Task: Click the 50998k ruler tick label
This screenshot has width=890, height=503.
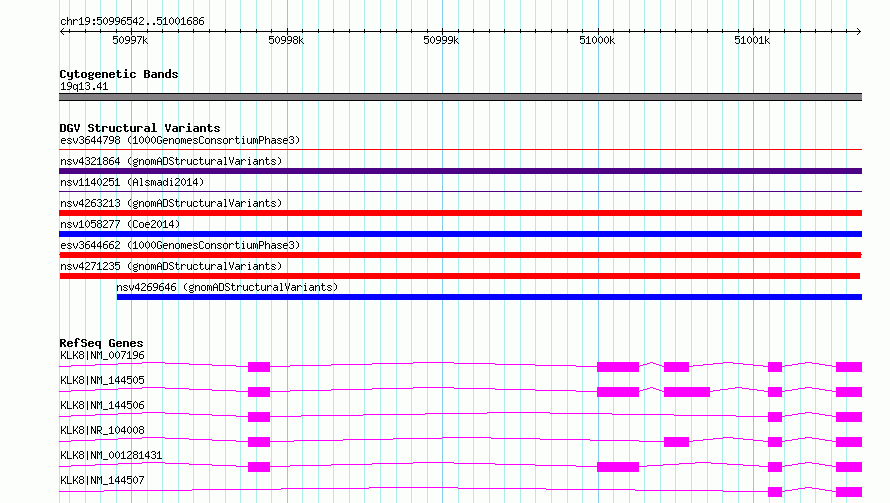Action: point(286,40)
